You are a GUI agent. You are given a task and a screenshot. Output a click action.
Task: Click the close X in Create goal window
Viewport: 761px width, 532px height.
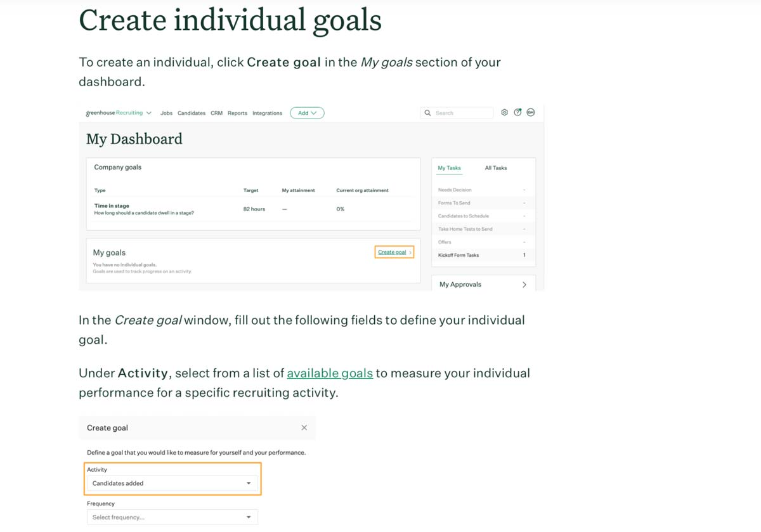pyautogui.click(x=303, y=427)
